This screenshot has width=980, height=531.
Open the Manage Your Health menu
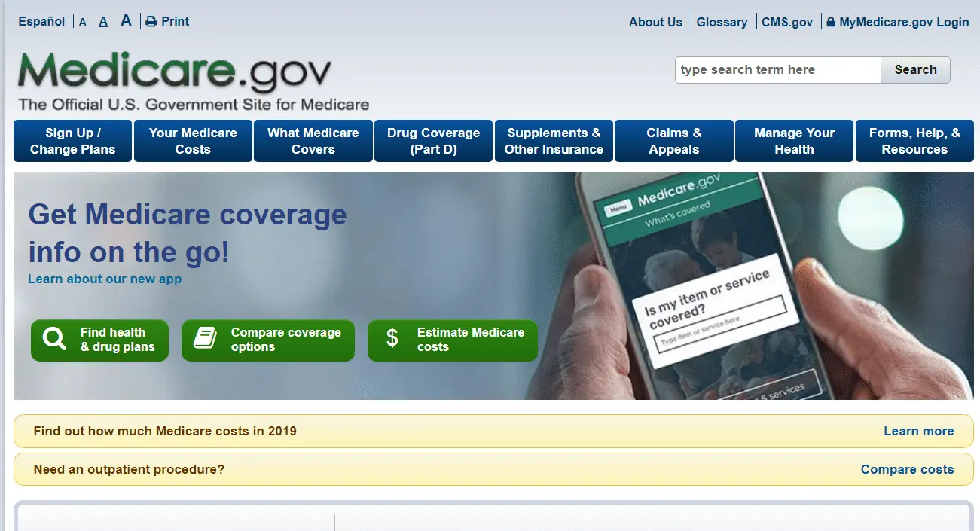pos(795,141)
